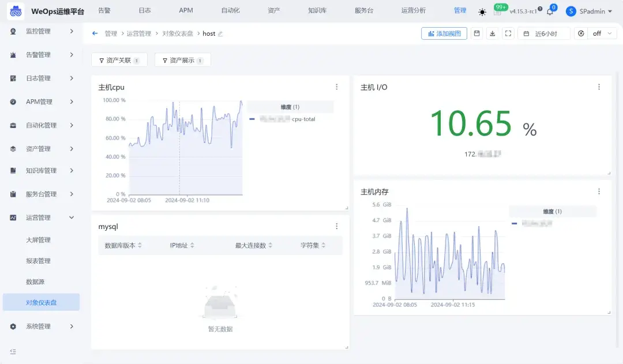The width and height of the screenshot is (623, 364).
Task: Turn the off auto-refresh switch dropdown on
Action: (x=602, y=33)
